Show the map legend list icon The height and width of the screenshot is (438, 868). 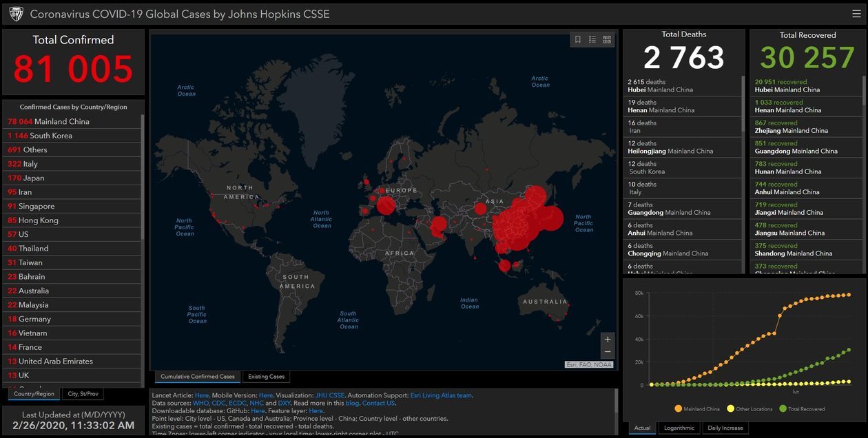(x=592, y=40)
